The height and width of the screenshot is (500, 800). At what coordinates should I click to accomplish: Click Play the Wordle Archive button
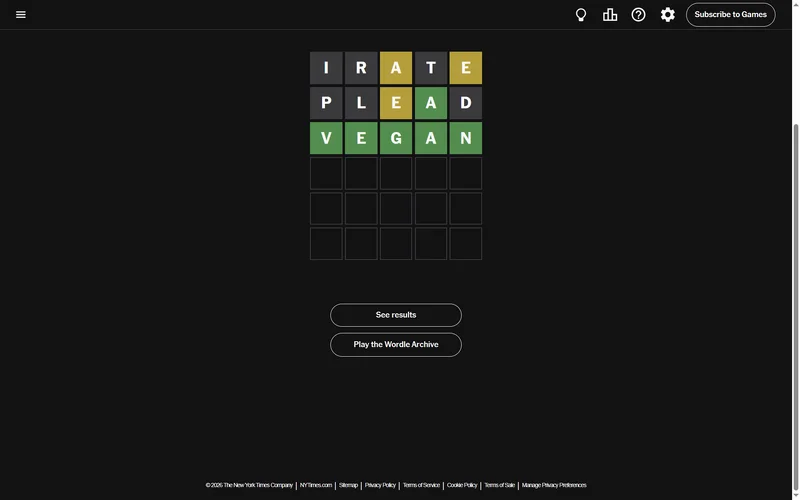pyautogui.click(x=396, y=344)
